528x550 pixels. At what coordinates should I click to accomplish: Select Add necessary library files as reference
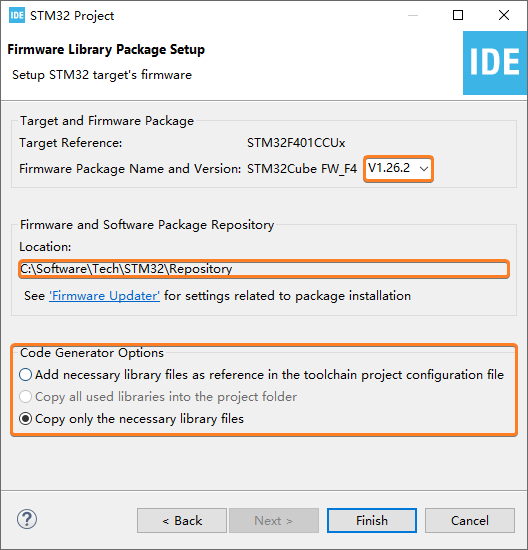262,375
